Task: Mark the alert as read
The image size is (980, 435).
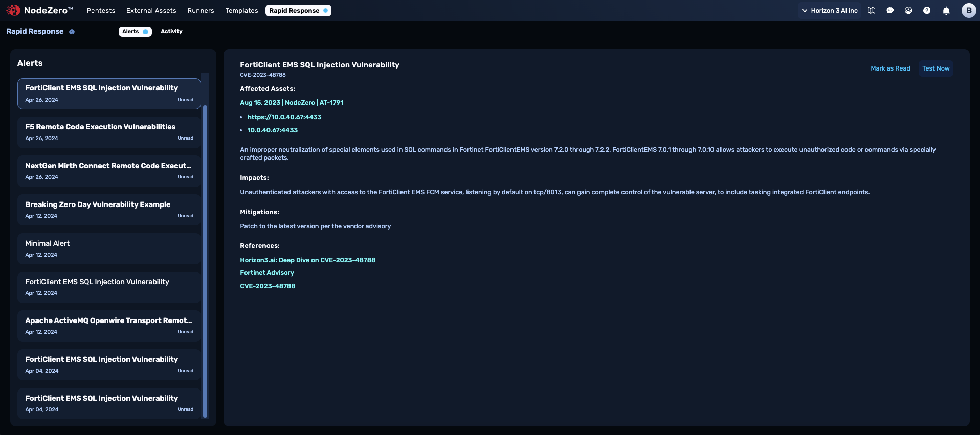Action: click(x=890, y=68)
